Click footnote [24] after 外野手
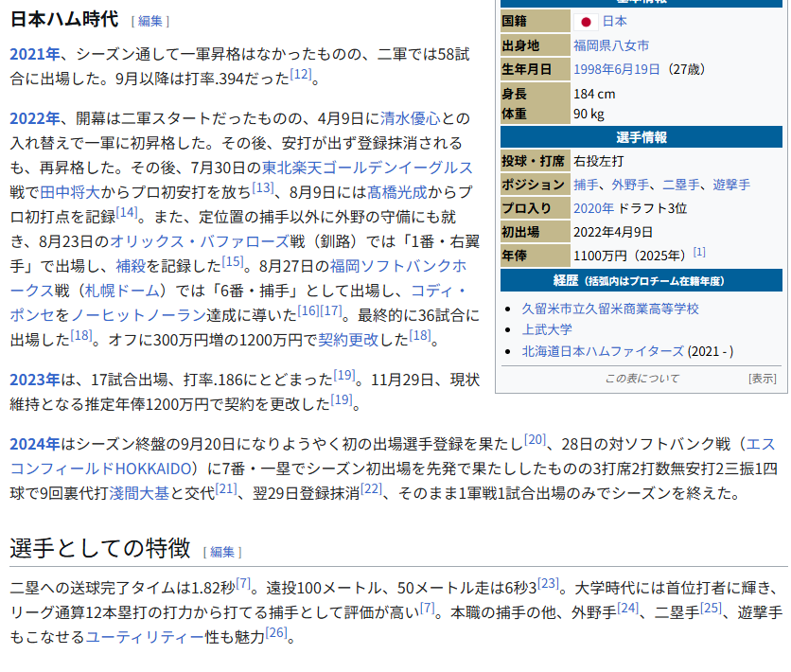 [x=628, y=609]
